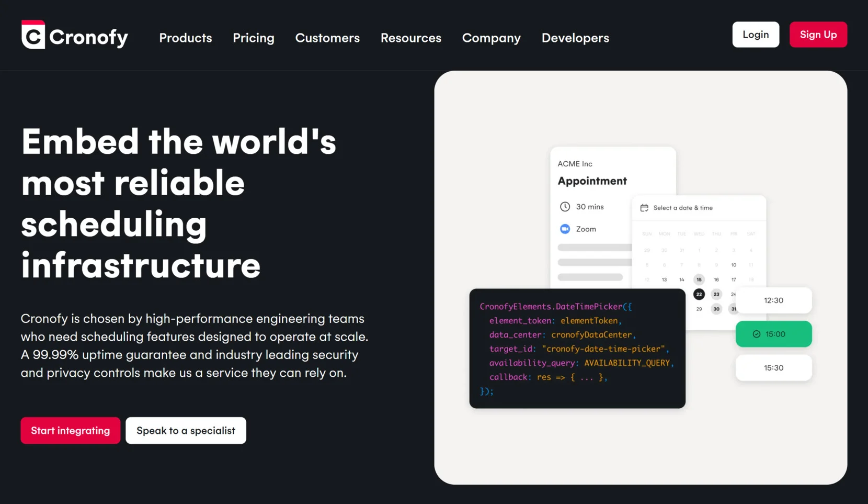The width and height of the screenshot is (868, 504).
Task: Click the checkmark icon in 15:00 slot
Action: coord(756,334)
